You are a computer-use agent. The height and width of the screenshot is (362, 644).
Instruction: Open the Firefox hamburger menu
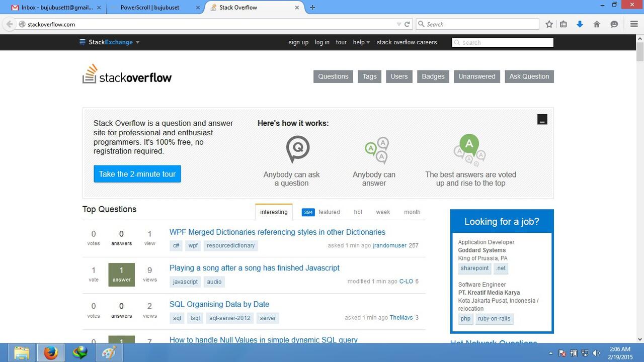(x=634, y=24)
